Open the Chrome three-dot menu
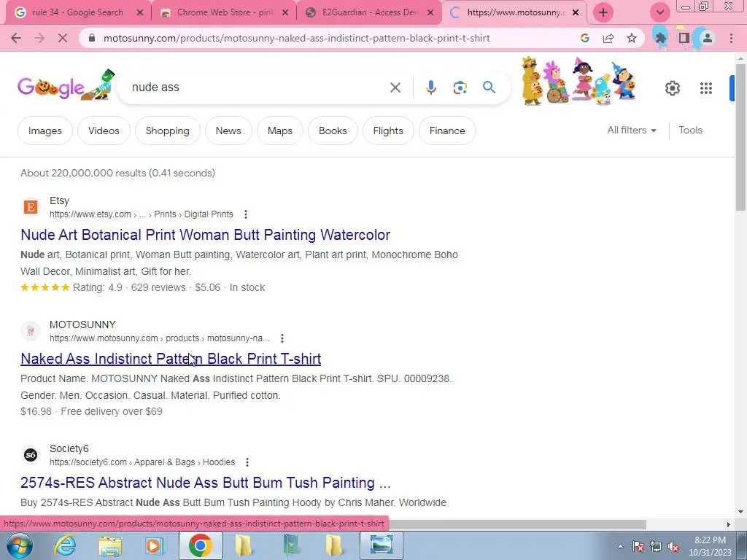 (731, 38)
